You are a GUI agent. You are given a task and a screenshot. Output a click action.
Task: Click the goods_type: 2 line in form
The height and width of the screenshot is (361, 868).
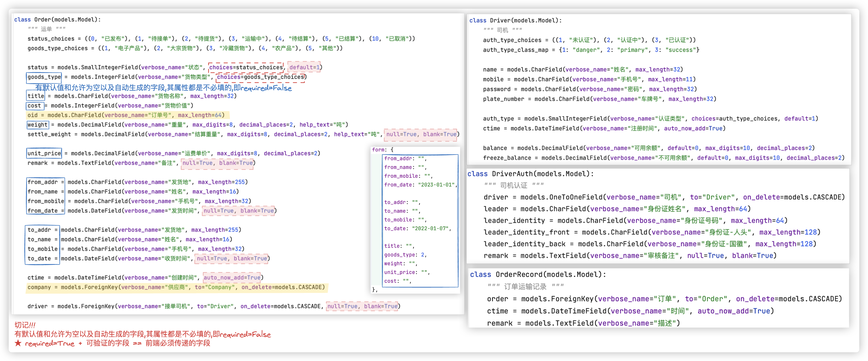tap(405, 255)
